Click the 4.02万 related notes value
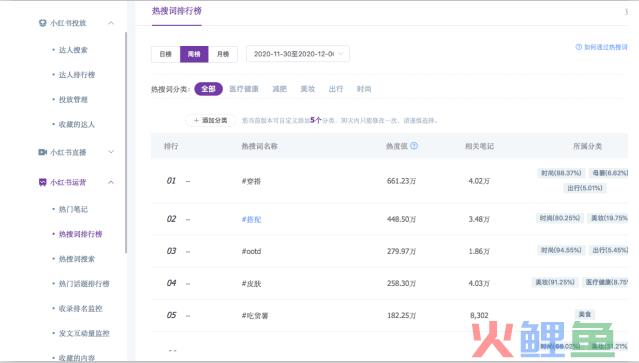Image resolution: width=639 pixels, height=363 pixels. pos(479,181)
